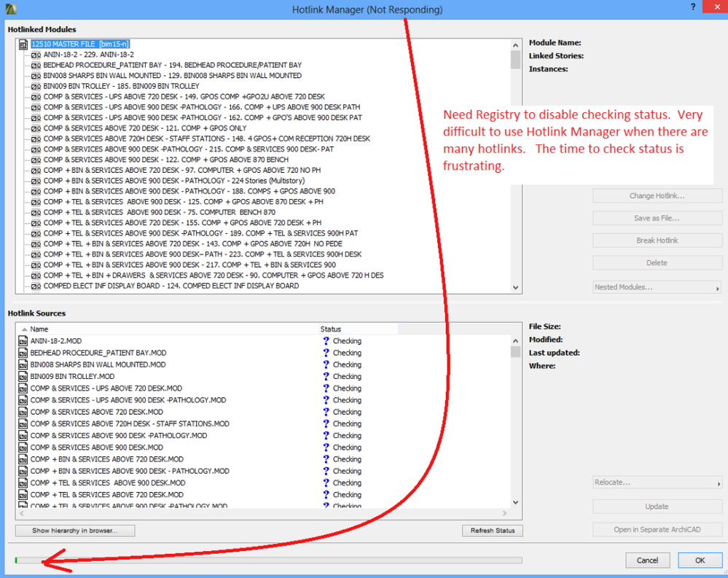Select the 12510 MASTER FILE hotlink icon
Image resolution: width=728 pixels, height=578 pixels.
pos(24,44)
